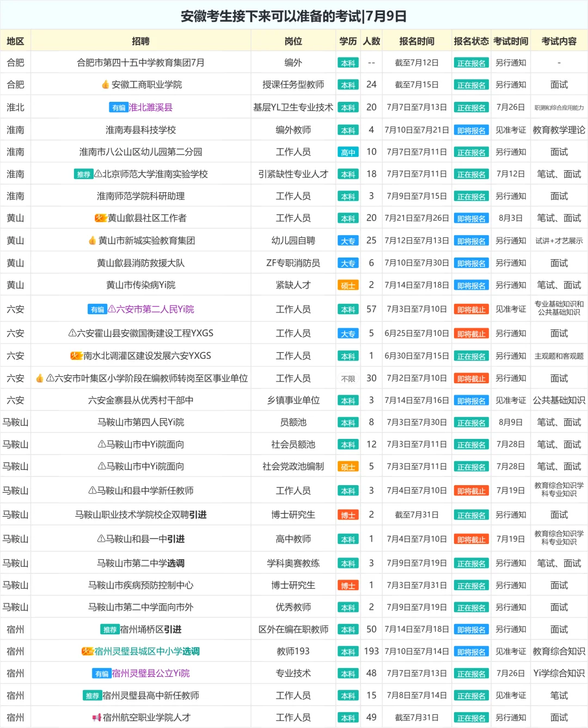Viewport: 588px width, 728px height.
Task: Click the 硕士 badge in 黄山市传染病Yi院 row
Action: point(348,285)
